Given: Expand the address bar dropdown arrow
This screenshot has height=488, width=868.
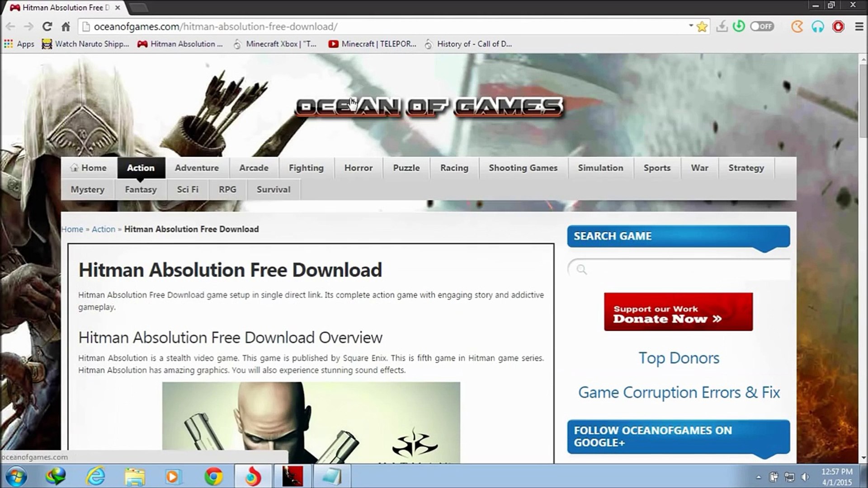Looking at the screenshot, I should (691, 26).
